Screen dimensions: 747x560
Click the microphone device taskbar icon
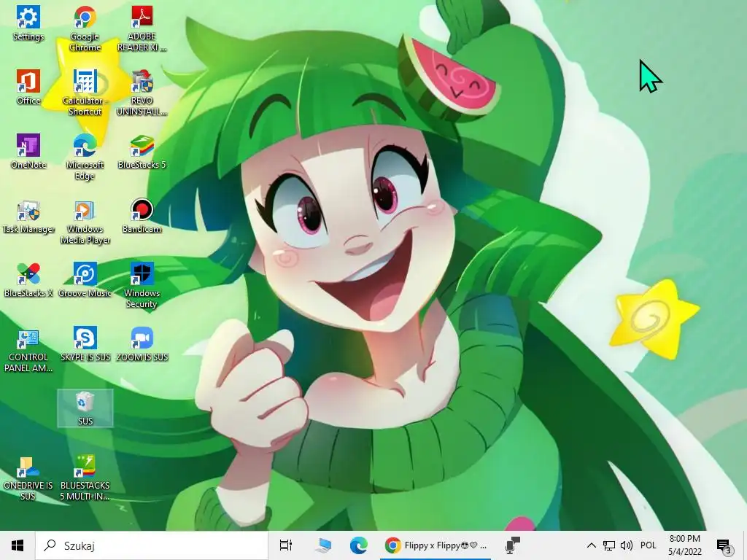(x=512, y=545)
